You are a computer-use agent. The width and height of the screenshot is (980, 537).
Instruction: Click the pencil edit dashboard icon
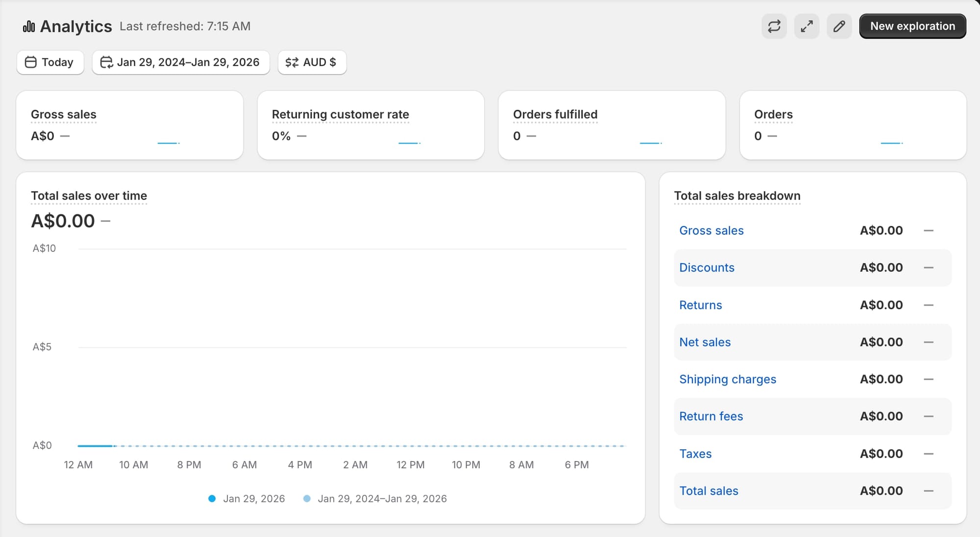point(839,26)
